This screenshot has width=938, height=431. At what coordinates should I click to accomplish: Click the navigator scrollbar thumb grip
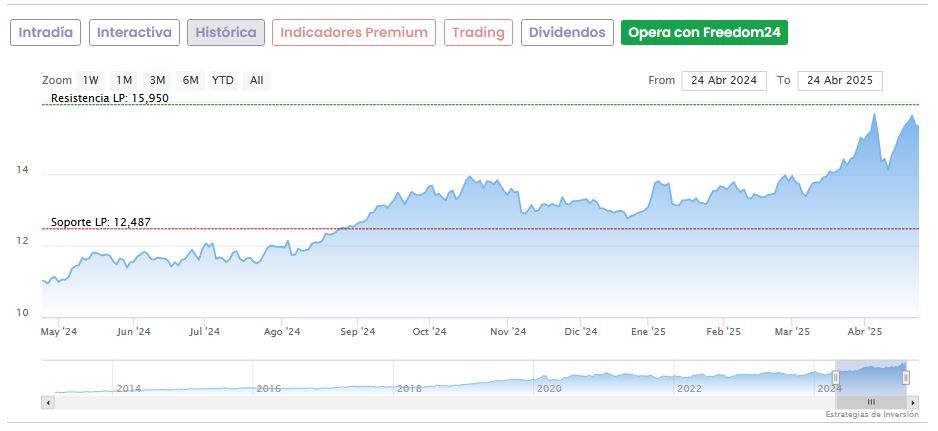[871, 402]
